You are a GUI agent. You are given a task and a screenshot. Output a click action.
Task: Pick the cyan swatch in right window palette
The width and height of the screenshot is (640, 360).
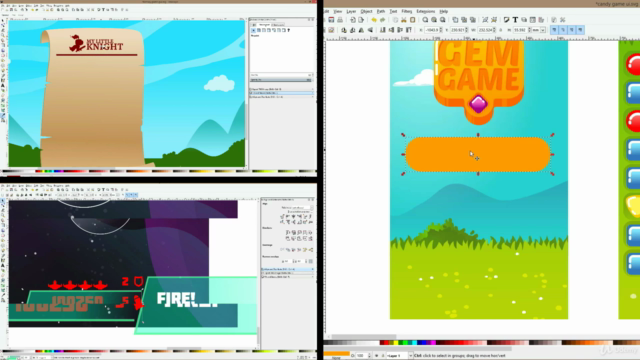pyautogui.click(x=414, y=343)
